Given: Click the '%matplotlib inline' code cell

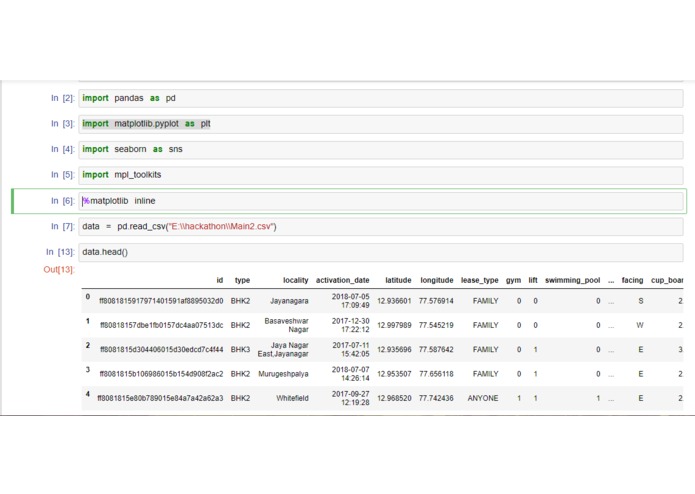Looking at the screenshot, I should click(x=381, y=201).
